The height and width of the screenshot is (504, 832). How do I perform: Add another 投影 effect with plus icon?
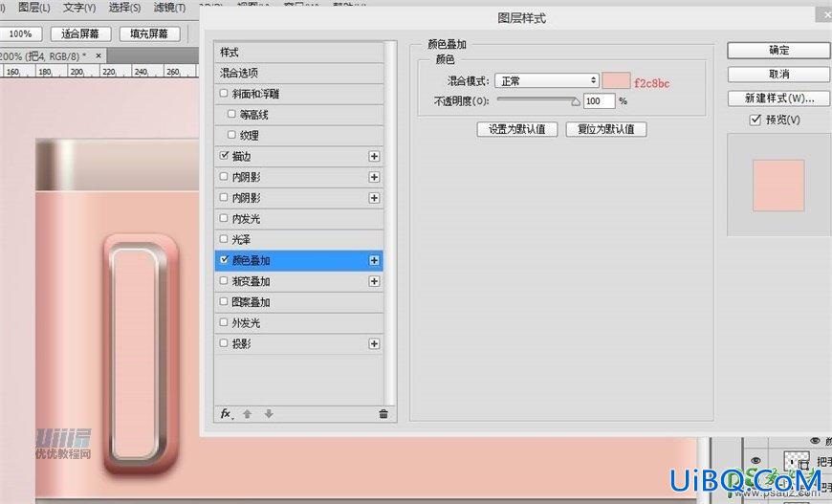pyautogui.click(x=374, y=343)
